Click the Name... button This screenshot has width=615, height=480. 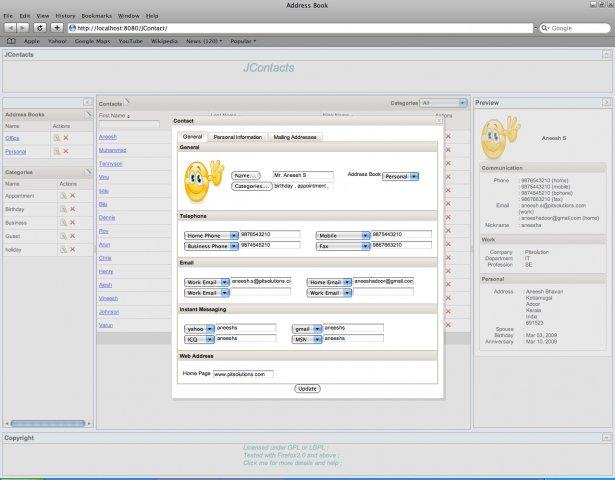click(x=246, y=175)
